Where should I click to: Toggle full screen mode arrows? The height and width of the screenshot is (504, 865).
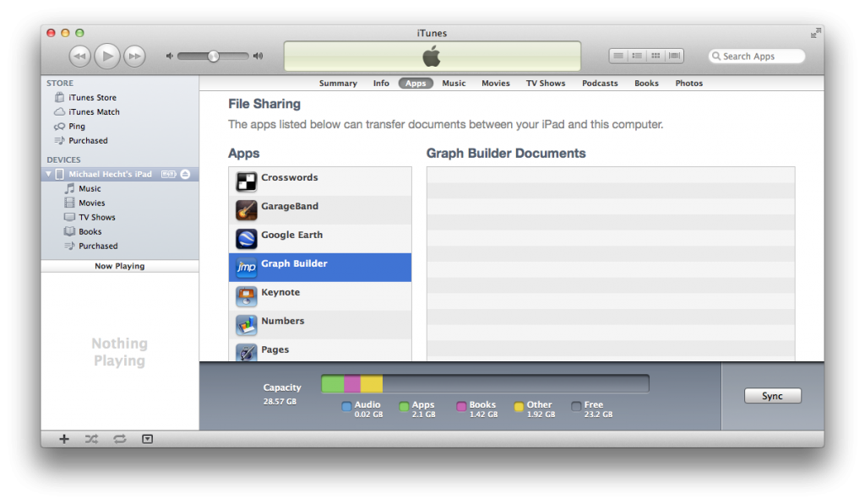point(815,34)
